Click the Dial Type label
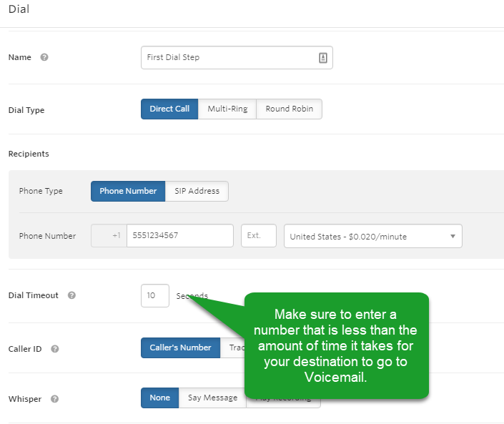The width and height of the screenshot is (504, 424). tap(26, 110)
